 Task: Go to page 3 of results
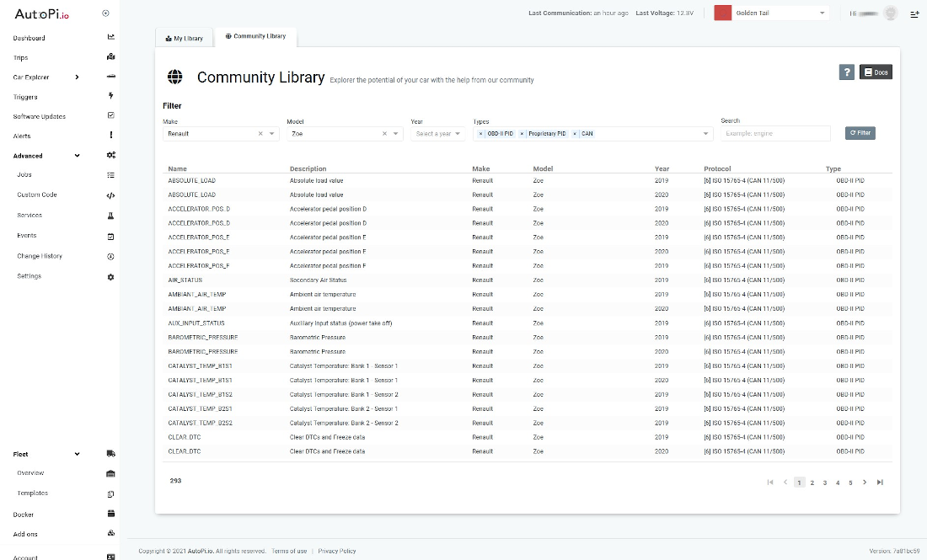tap(825, 483)
